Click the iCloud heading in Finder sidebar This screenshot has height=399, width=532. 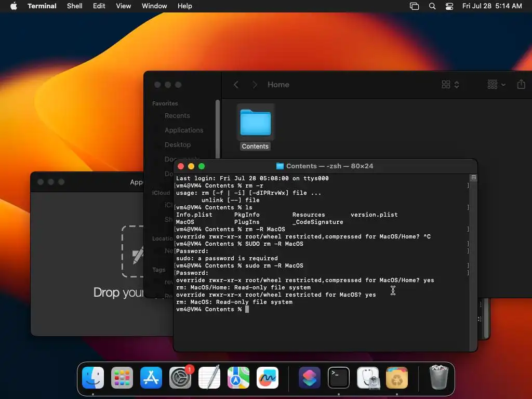pyautogui.click(x=161, y=193)
